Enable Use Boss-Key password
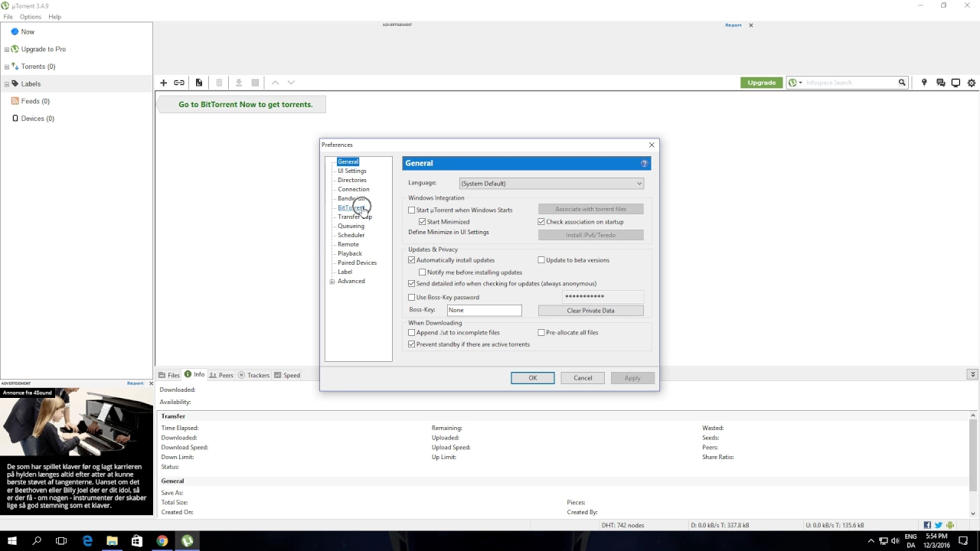 (x=412, y=298)
